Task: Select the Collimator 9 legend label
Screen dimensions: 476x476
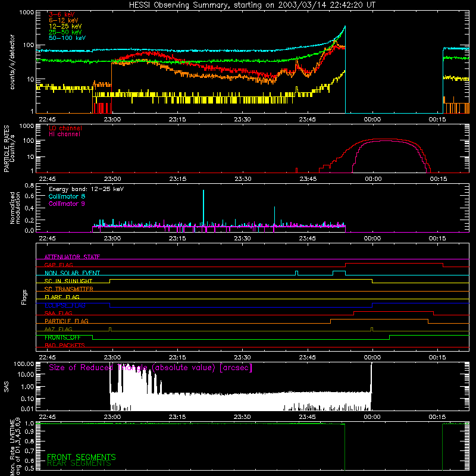Action: pyautogui.click(x=67, y=203)
